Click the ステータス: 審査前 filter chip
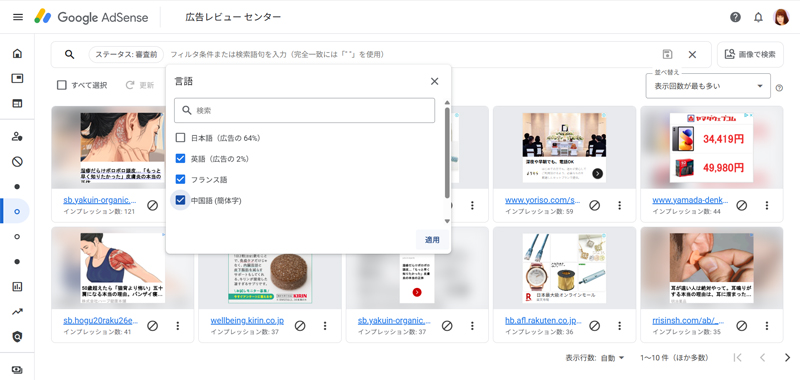The image size is (800, 380). click(126, 55)
